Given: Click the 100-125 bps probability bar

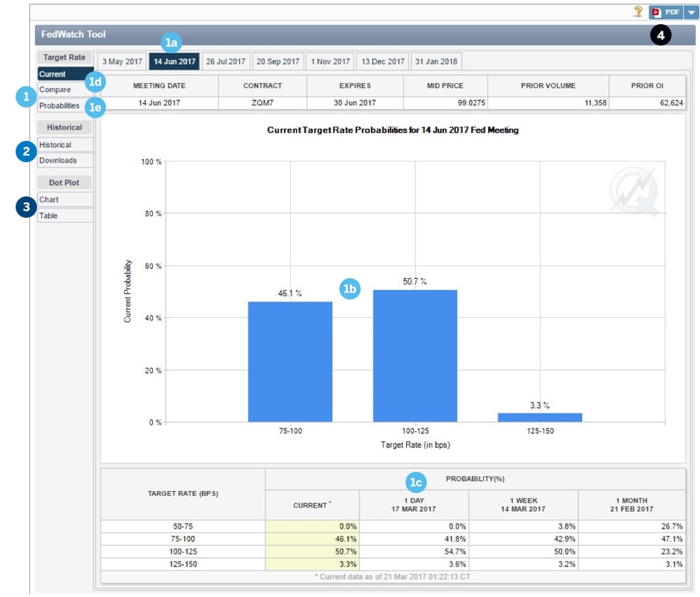Looking at the screenshot, I should [x=415, y=356].
